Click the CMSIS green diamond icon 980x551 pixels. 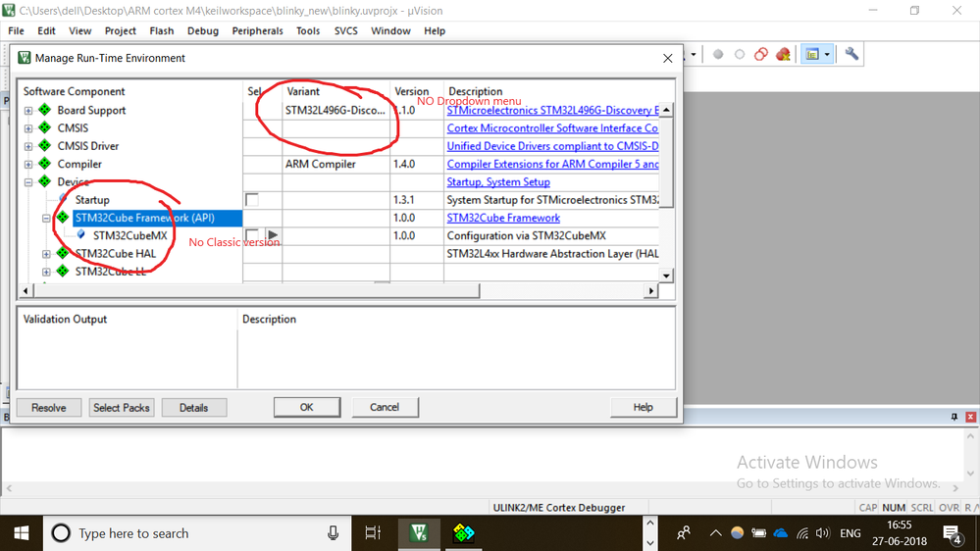(44, 127)
